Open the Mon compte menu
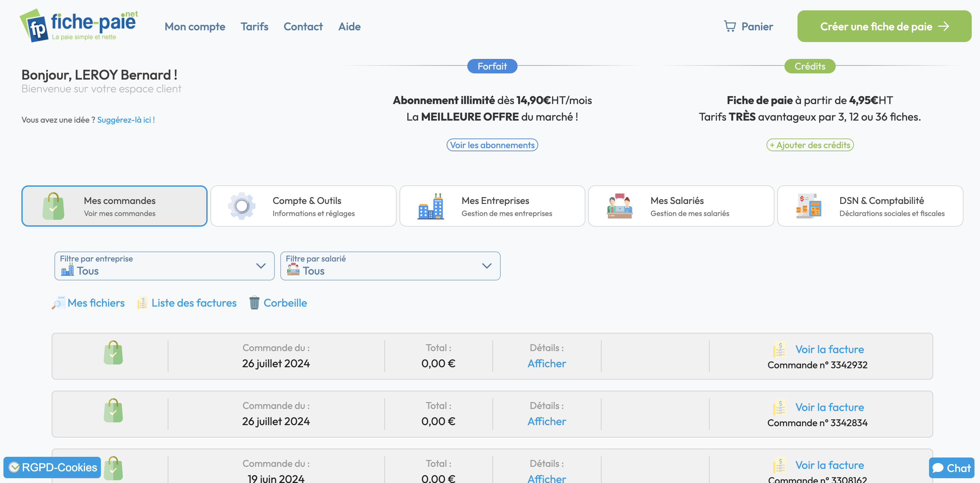The width and height of the screenshot is (980, 483). [195, 27]
